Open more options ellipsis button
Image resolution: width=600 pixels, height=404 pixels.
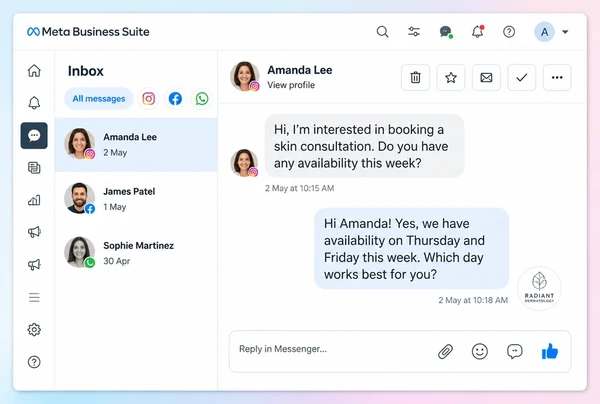point(557,78)
